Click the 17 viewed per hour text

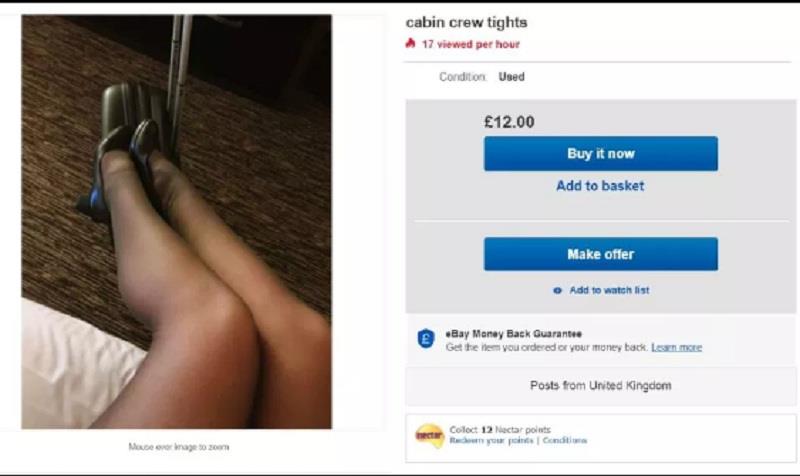(470, 44)
